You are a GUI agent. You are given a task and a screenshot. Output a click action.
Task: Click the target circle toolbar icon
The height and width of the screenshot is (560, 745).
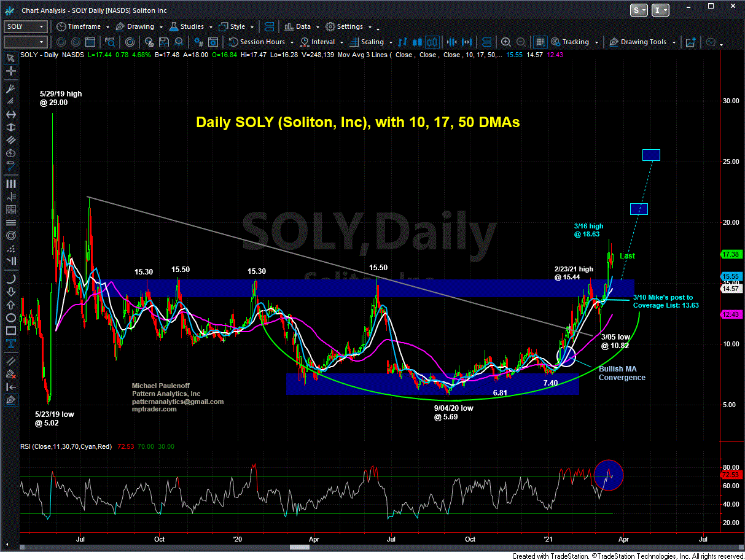click(130, 42)
